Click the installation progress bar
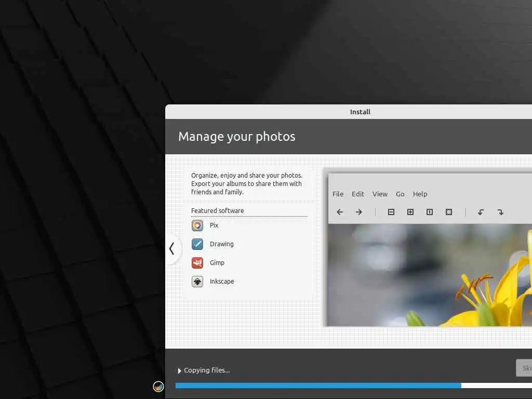This screenshot has height=399, width=532. tap(353, 385)
